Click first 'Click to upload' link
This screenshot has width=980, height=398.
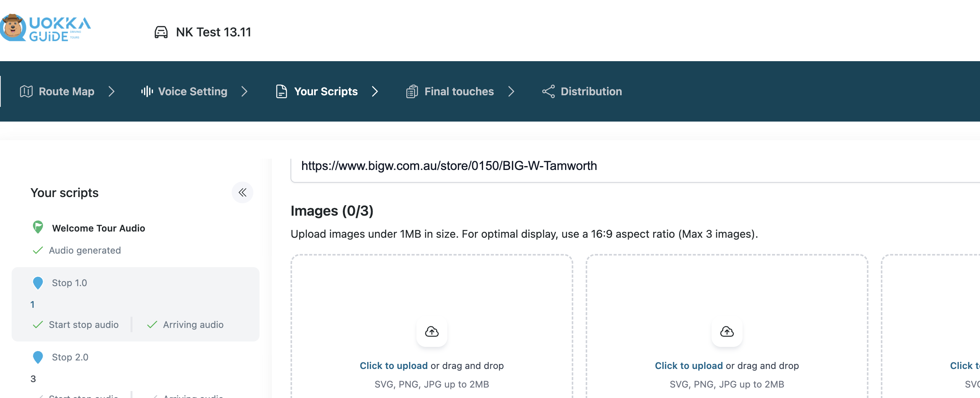tap(394, 366)
